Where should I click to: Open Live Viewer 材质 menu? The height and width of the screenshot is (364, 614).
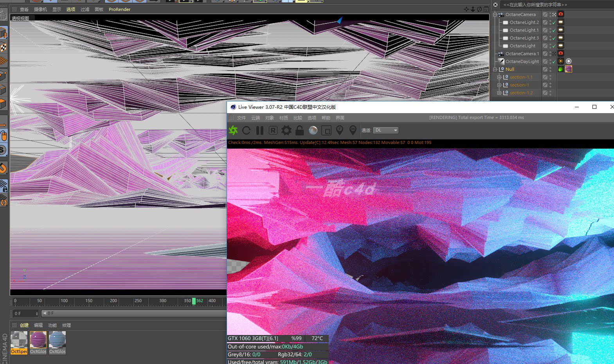pos(284,118)
